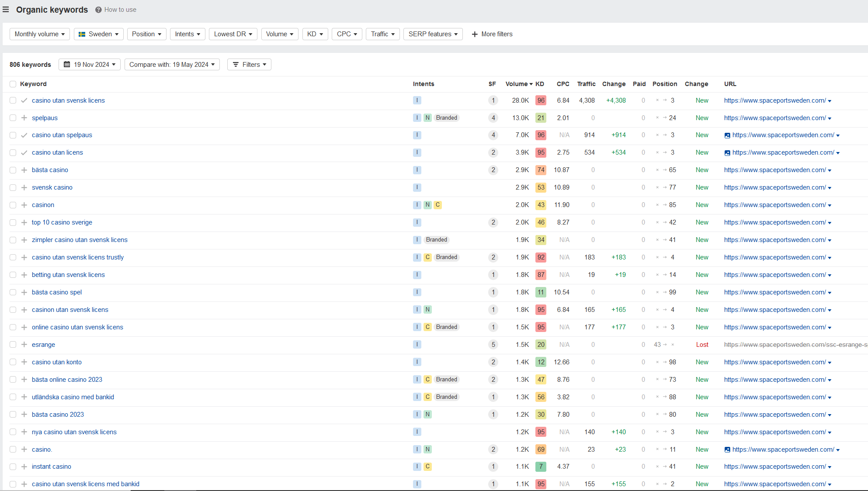Enable the select-all checkbox in table header
Screen dimensions: 868x491
pos(13,83)
